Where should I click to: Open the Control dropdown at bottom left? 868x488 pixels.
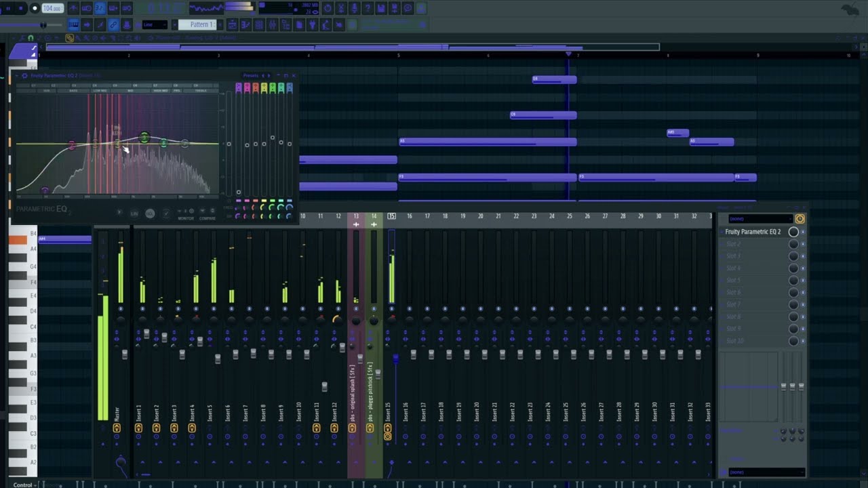coord(25,485)
